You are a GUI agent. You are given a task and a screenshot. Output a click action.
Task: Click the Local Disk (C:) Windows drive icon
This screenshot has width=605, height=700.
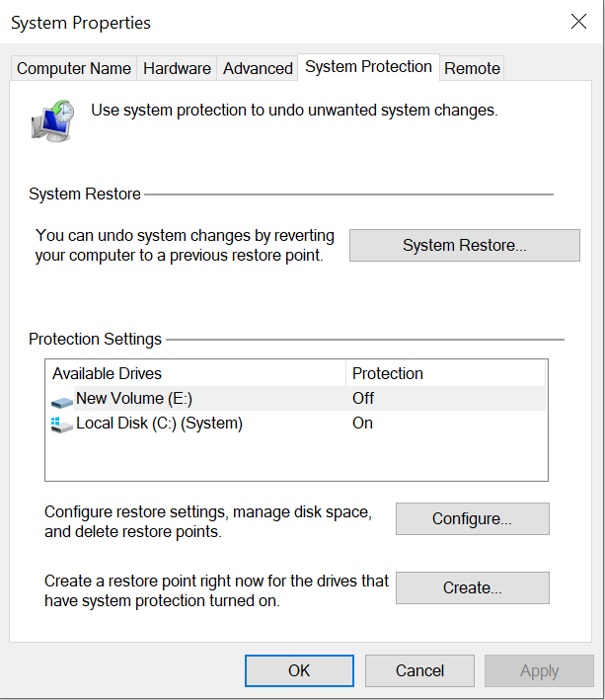[61, 425]
